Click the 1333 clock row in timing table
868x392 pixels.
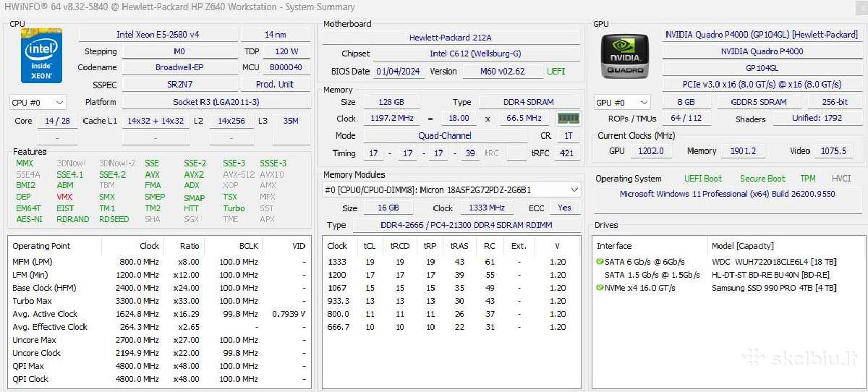pyautogui.click(x=451, y=262)
